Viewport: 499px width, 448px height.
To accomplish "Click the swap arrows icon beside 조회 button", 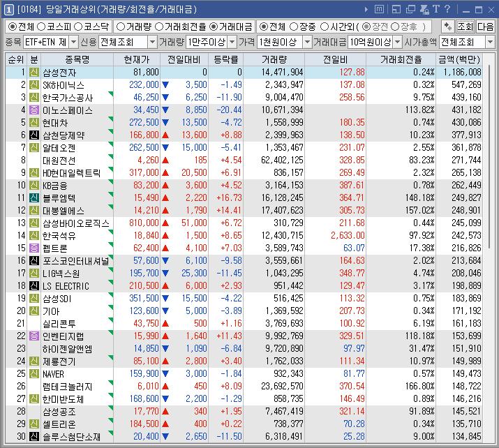I will [x=448, y=27].
